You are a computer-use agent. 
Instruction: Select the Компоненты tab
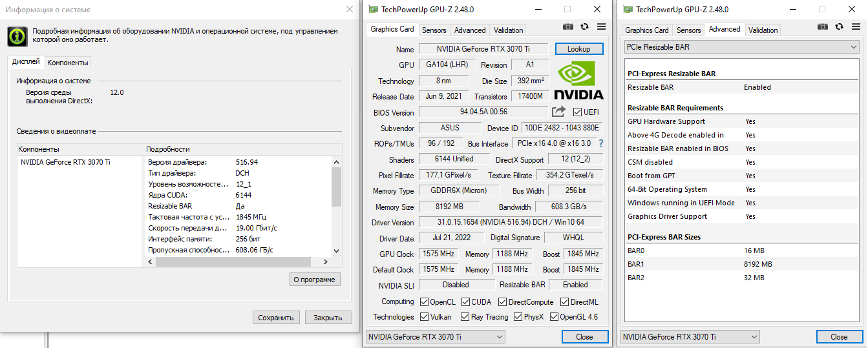point(67,63)
